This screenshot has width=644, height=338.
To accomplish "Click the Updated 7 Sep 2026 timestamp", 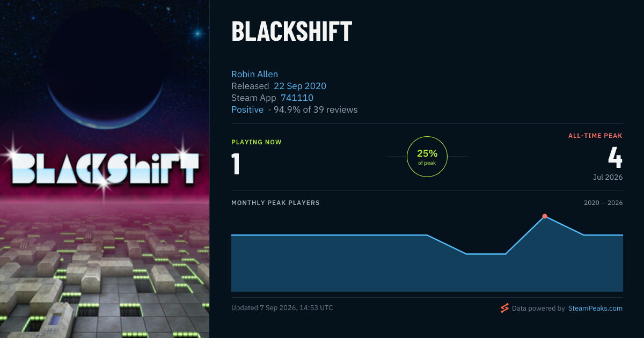I will point(282,308).
